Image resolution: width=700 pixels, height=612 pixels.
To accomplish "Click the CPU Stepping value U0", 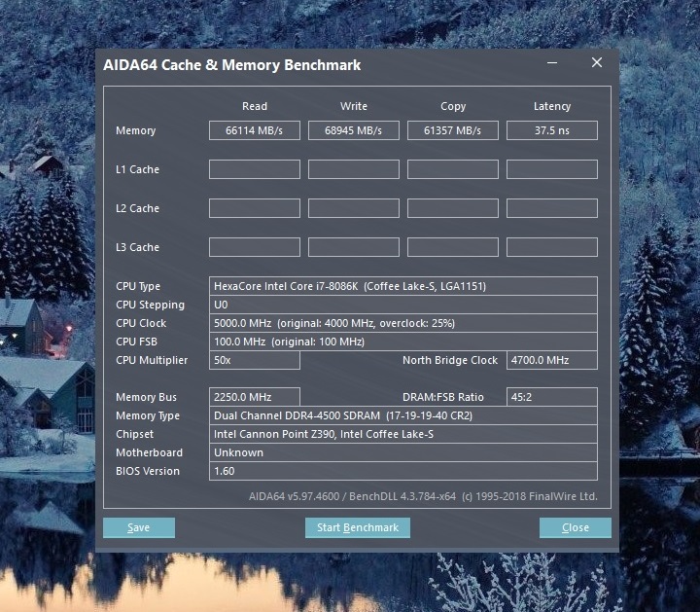I will [403, 305].
